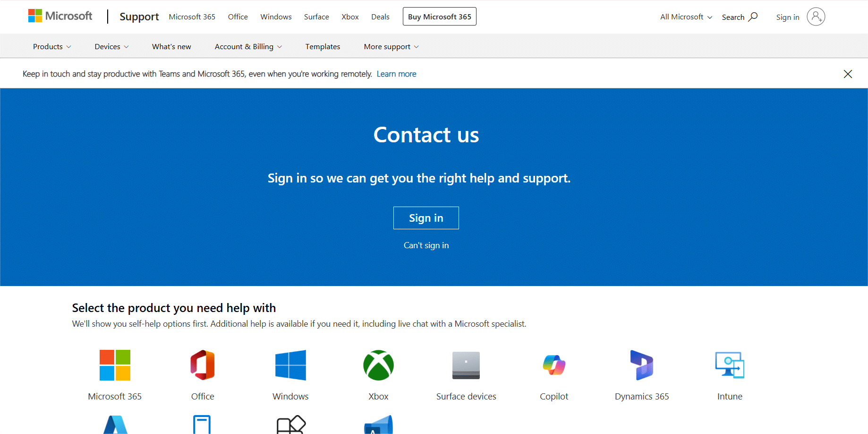The width and height of the screenshot is (868, 434).
Task: Select the green Xbox product icon
Action: point(378,365)
